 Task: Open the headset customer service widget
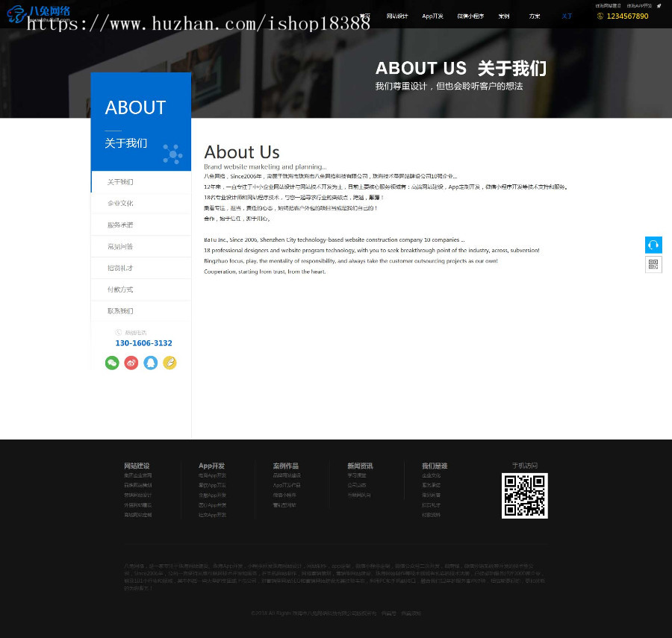tap(653, 245)
